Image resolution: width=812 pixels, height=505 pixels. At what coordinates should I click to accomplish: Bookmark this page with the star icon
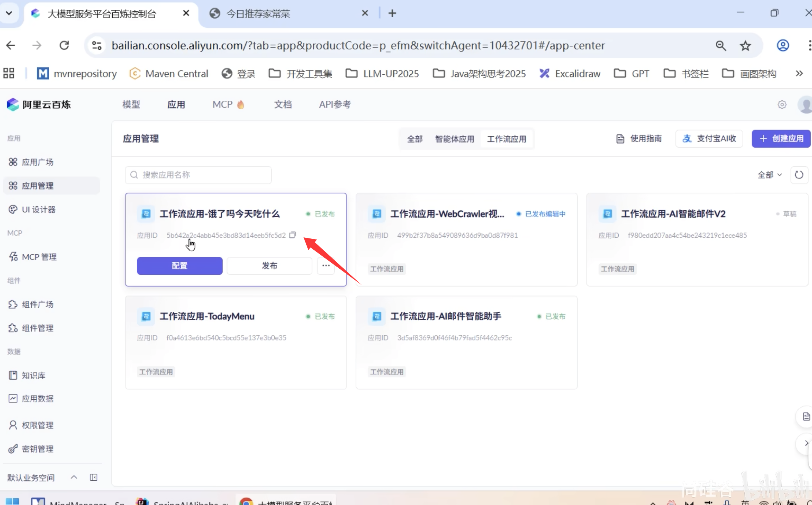(x=745, y=45)
